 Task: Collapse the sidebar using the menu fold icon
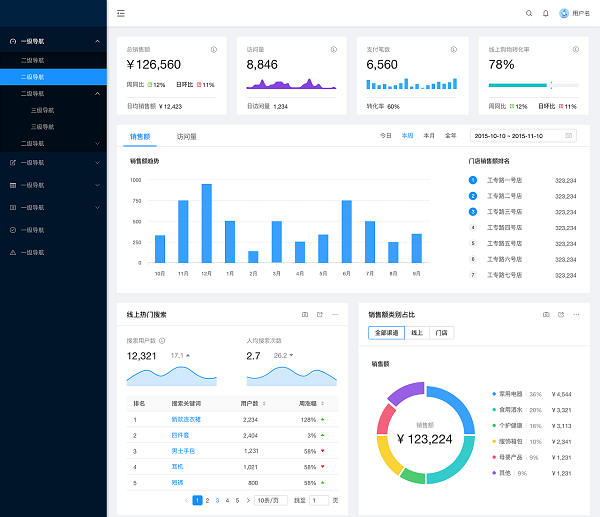pos(121,13)
